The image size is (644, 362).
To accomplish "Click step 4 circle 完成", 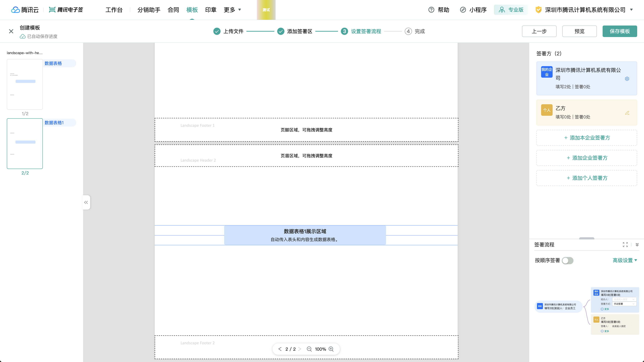I will [x=408, y=31].
